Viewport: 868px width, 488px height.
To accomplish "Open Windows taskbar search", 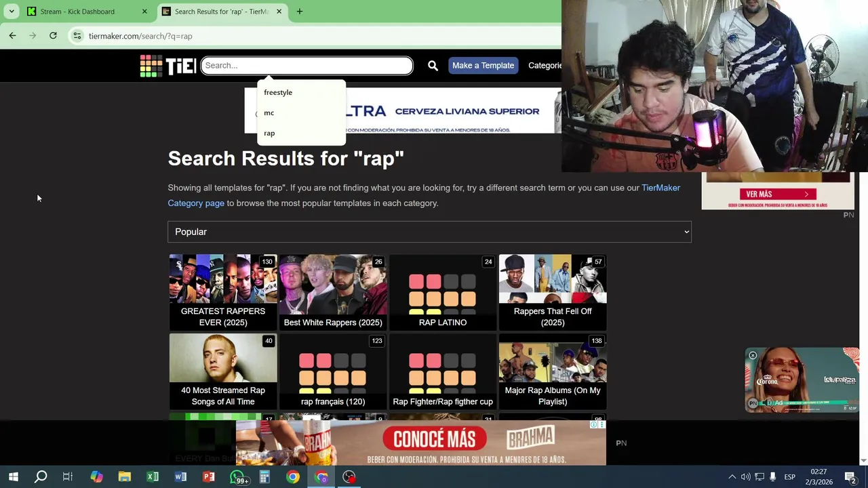I will coord(41,477).
